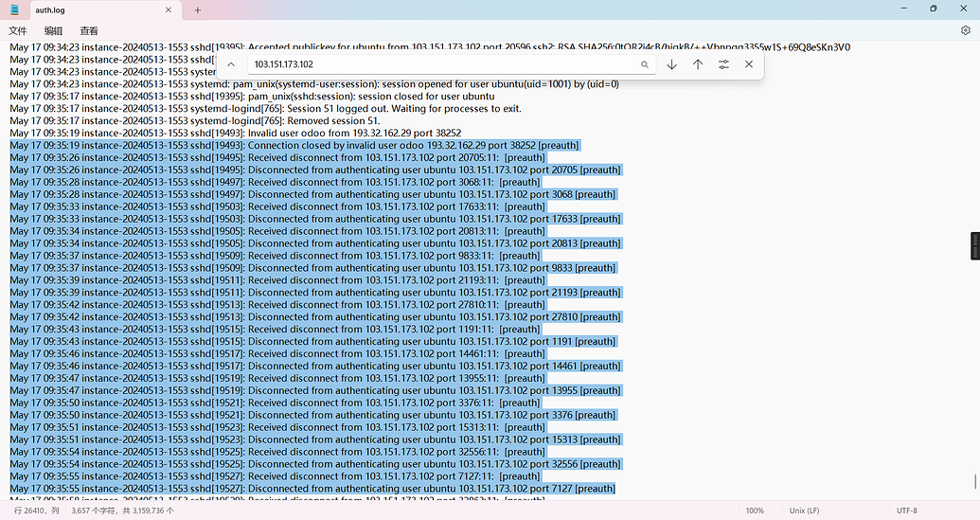980x520 pixels.
Task: Click the 100% zoom level in status bar
Action: (755, 511)
